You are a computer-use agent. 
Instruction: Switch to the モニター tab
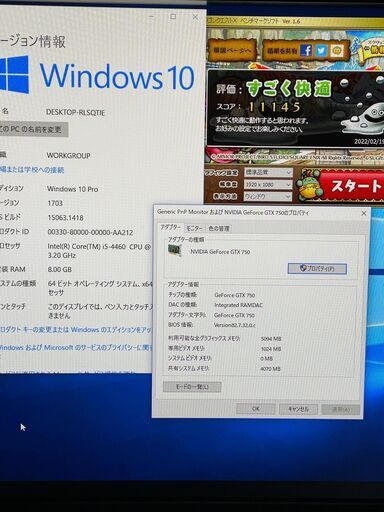194,228
